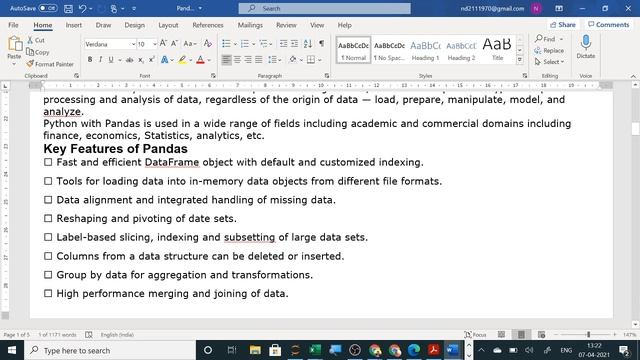
Task: Undo the last action
Action: (82, 8)
